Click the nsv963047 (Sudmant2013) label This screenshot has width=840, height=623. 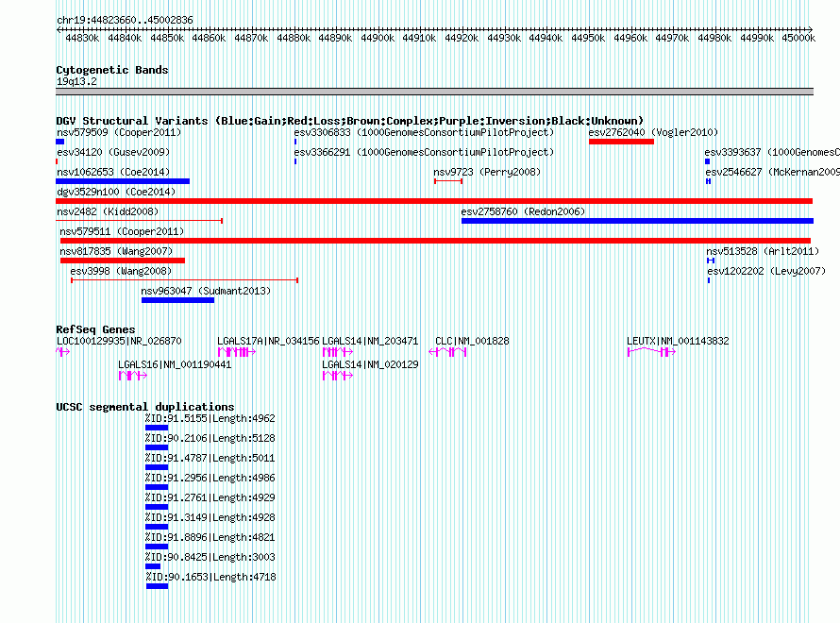(206, 291)
